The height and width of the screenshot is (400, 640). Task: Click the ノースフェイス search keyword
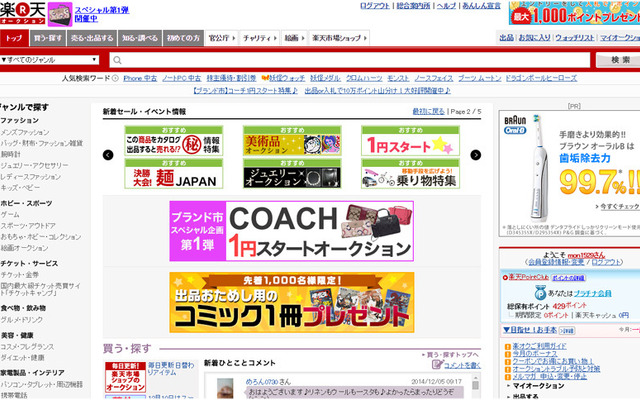(434, 78)
